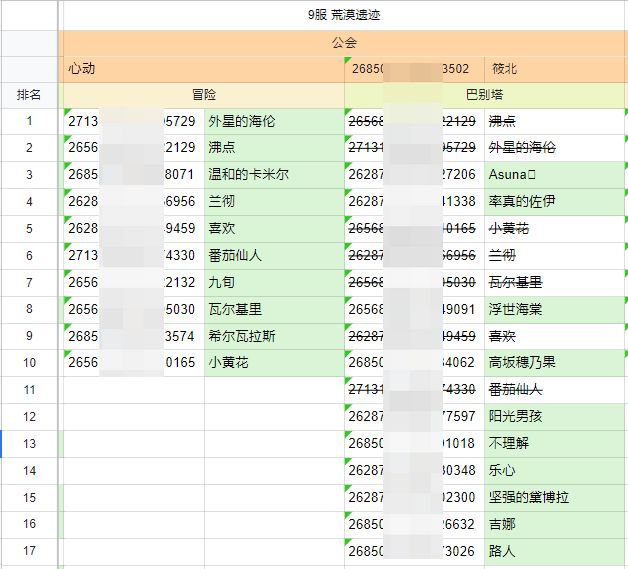Image resolution: width=628 pixels, height=569 pixels.
Task: Click the rank cell '17'
Action: point(29,552)
